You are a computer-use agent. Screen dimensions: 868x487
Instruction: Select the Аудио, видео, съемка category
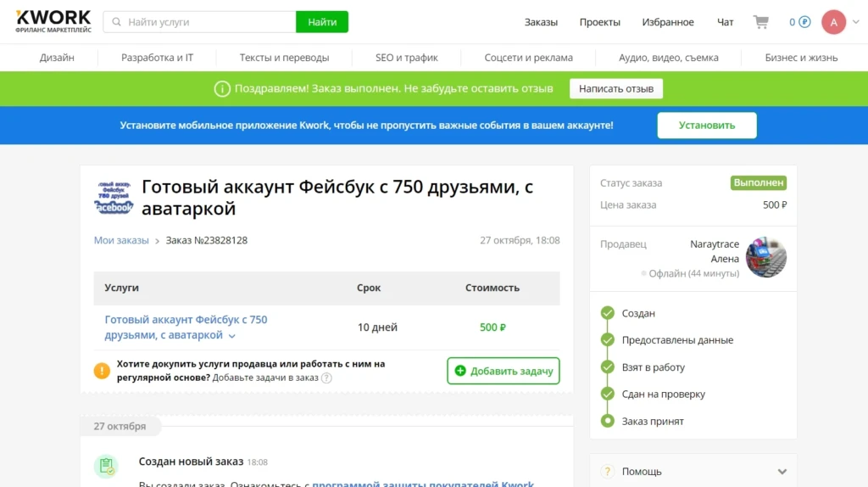(669, 58)
